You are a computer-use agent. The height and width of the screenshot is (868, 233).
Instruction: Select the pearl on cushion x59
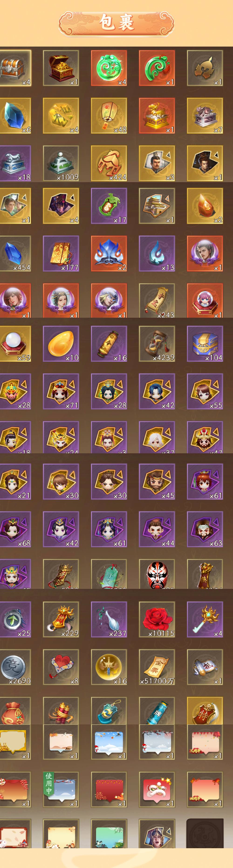[x=15, y=344]
